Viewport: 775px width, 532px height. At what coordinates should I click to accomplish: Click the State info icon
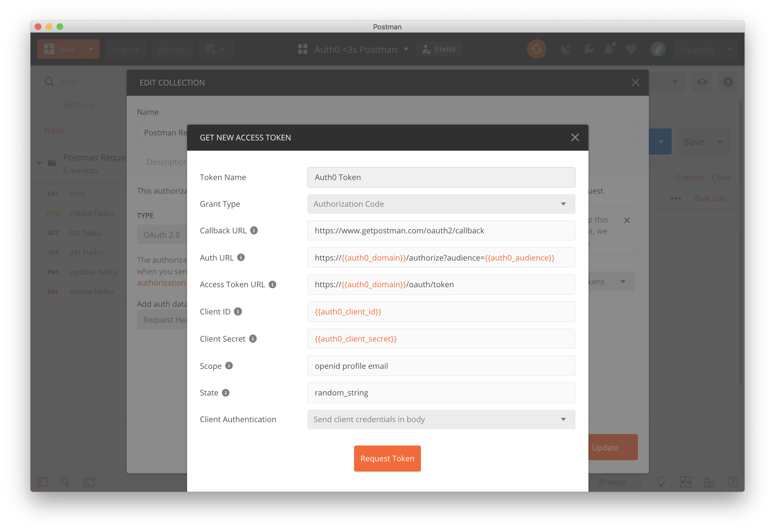pyautogui.click(x=226, y=392)
